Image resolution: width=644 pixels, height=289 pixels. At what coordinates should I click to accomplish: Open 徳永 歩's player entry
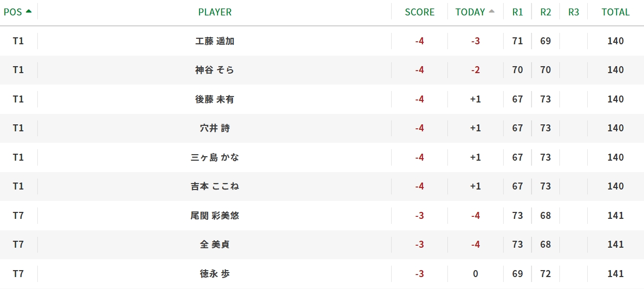point(215,274)
